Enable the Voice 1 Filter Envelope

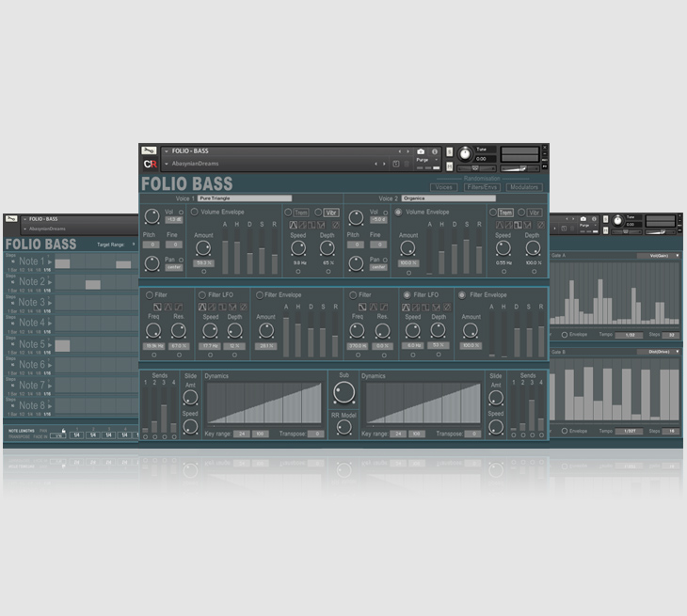click(260, 295)
